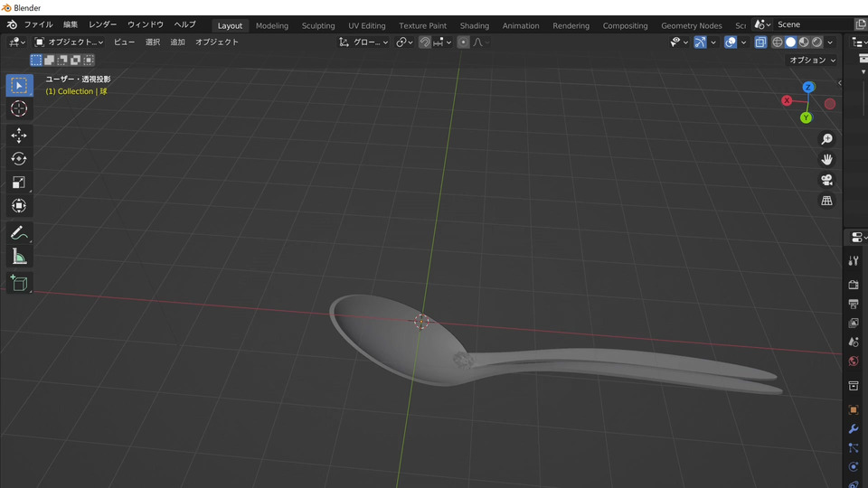Screen dimensions: 868x488
Task: Set selection mode to intersect
Action: (89, 60)
